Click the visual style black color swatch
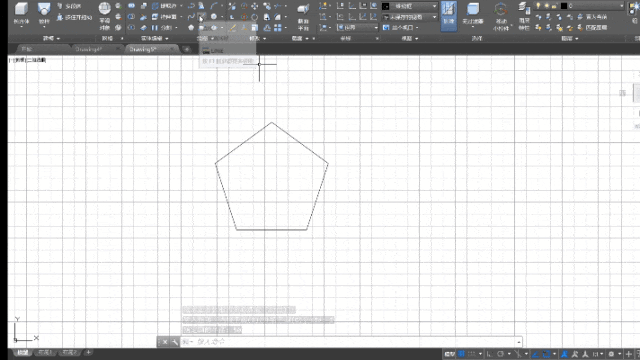The height and width of the screenshot is (360, 640). [386, 6]
